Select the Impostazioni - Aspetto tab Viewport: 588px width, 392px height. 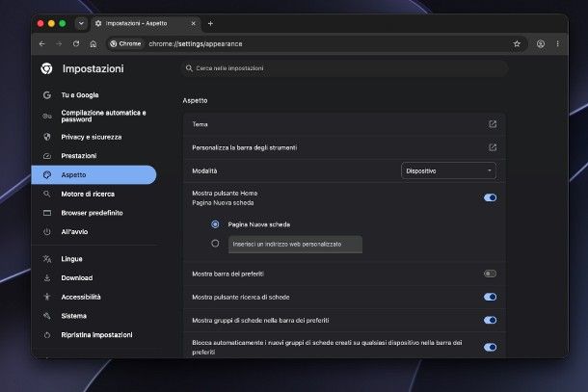coord(146,23)
